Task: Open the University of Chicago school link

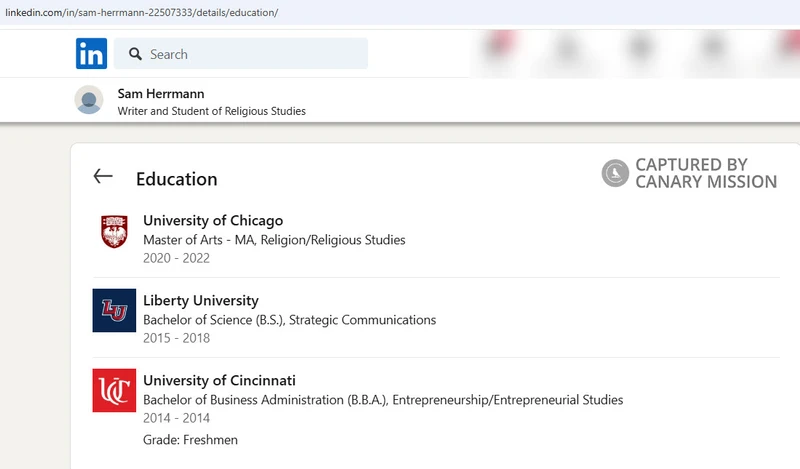Action: click(x=213, y=220)
